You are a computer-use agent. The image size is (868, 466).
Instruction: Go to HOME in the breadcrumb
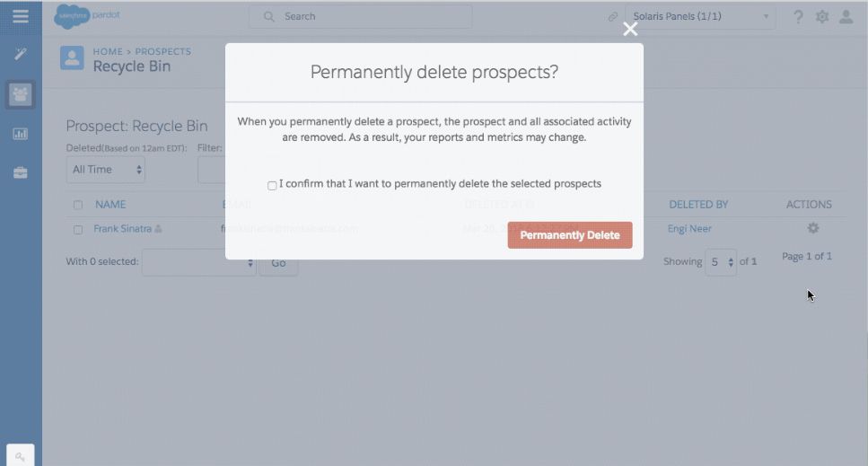108,52
